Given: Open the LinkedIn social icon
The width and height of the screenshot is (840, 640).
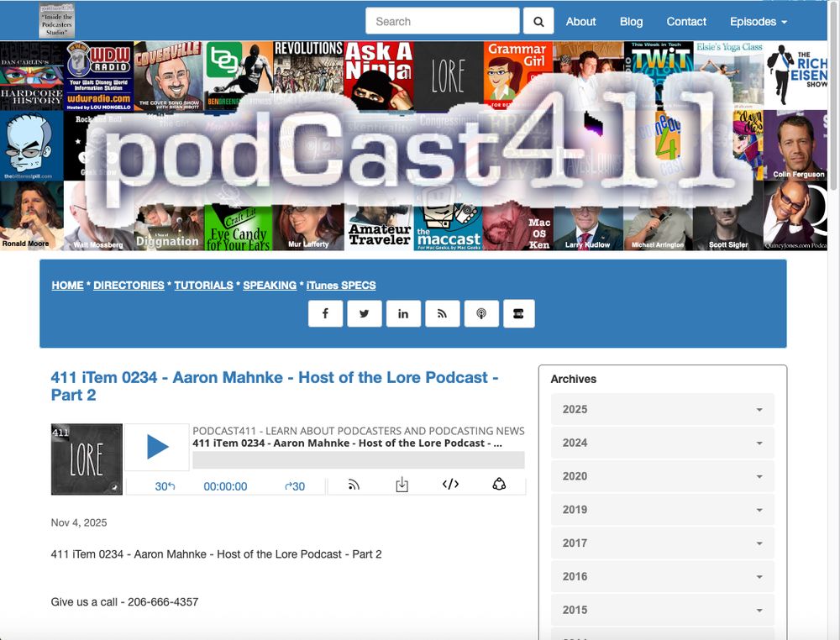Looking at the screenshot, I should pos(403,313).
